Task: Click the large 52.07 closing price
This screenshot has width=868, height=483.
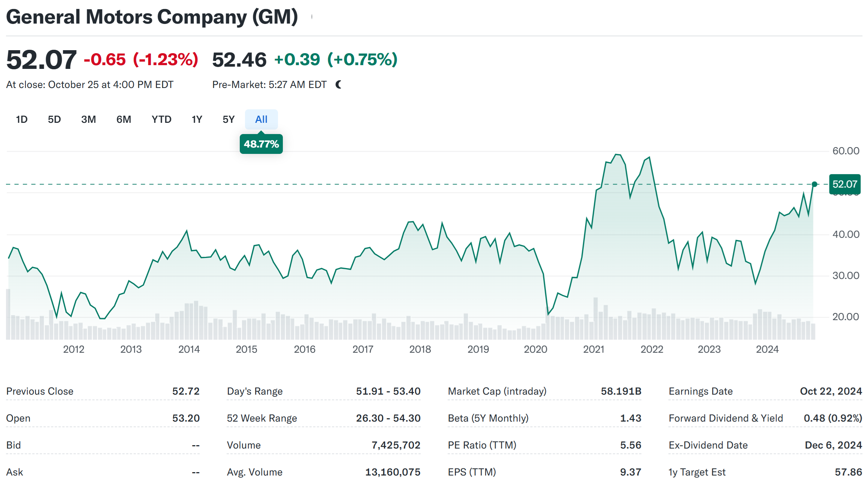Action: [x=42, y=60]
